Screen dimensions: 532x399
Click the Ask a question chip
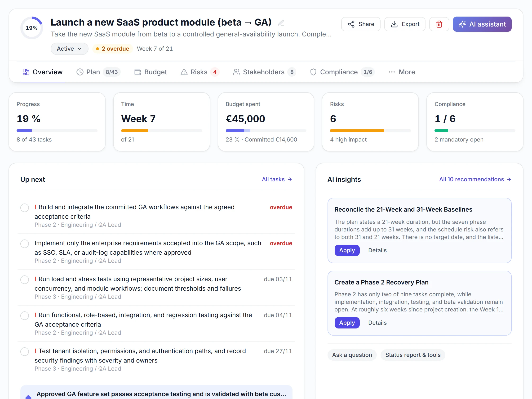[352, 355]
